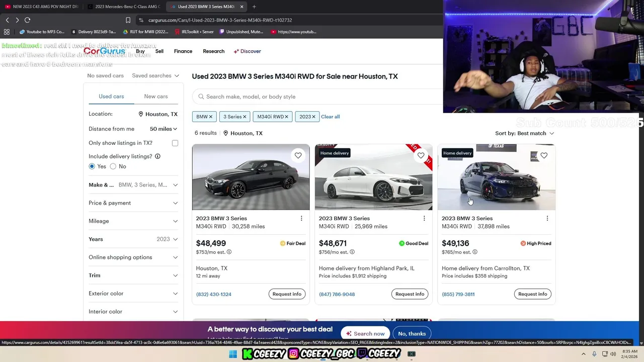Expand the Trim filter
This screenshot has width=644, height=362.
(133, 276)
